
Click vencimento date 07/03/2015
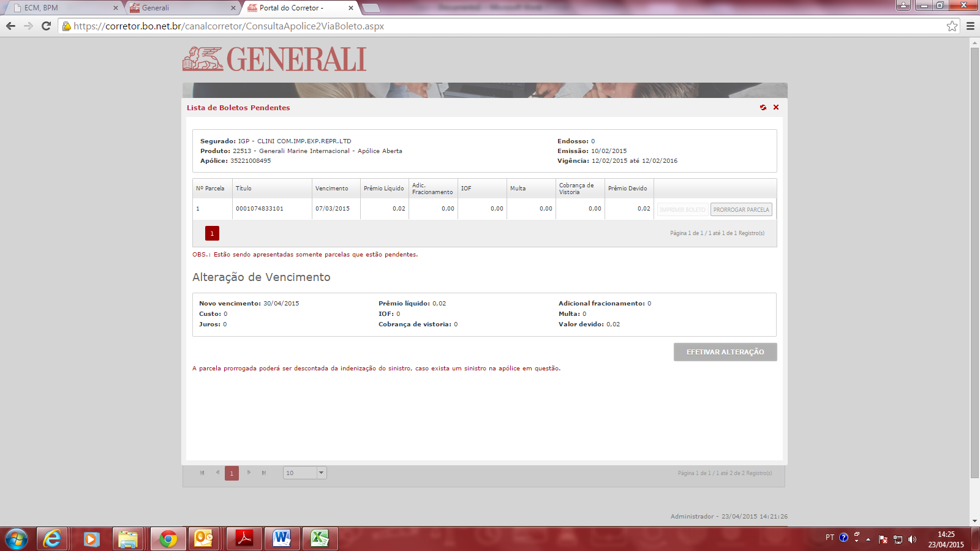pyautogui.click(x=333, y=209)
